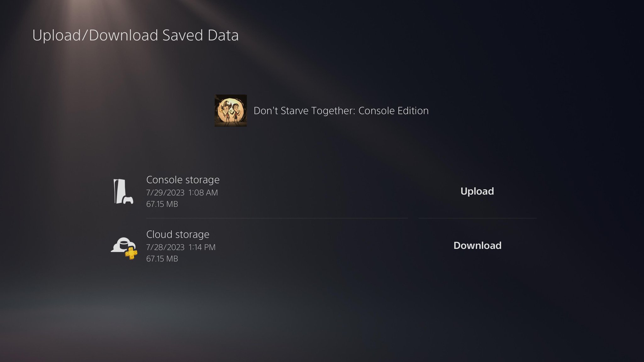644x362 pixels.
Task: Click the yellow PlayStation Plus badge
Action: pos(131,253)
